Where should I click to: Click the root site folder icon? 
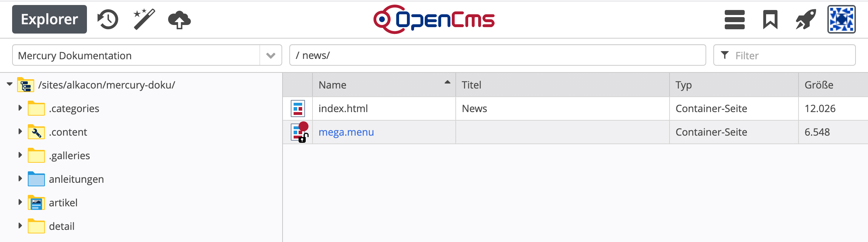click(x=26, y=85)
